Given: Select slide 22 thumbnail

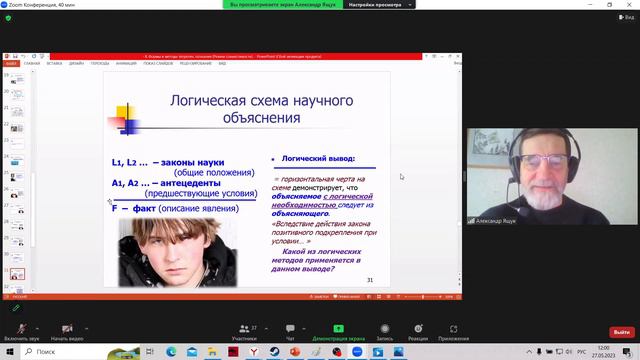Looking at the screenshot, I should [17, 127].
